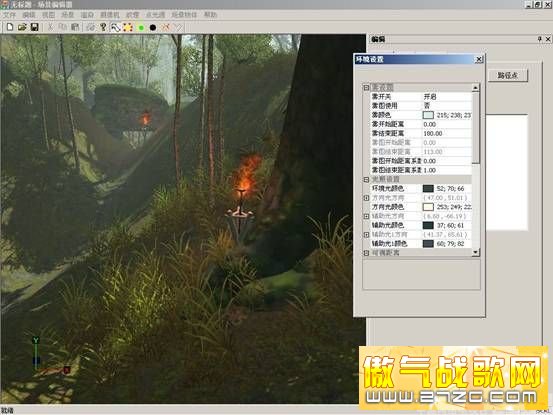Click the Copy icon in toolbar
553x415 pixels.
tap(63, 27)
